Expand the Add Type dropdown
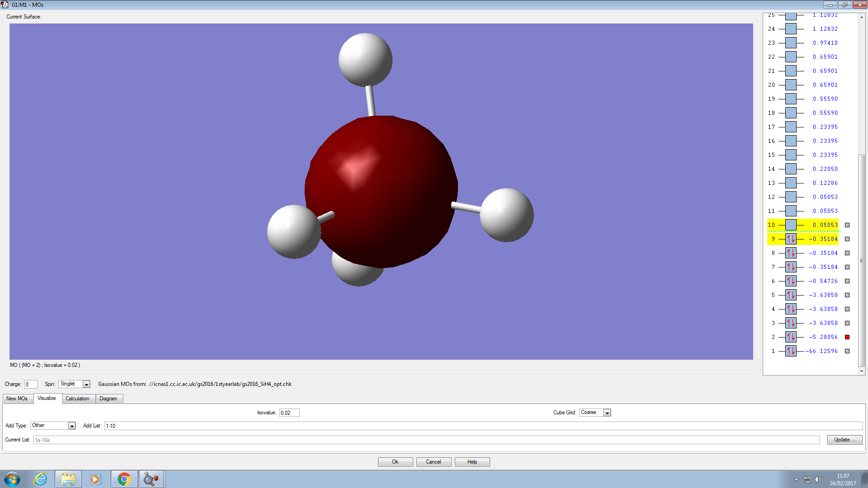This screenshot has width=868, height=488. tap(71, 426)
